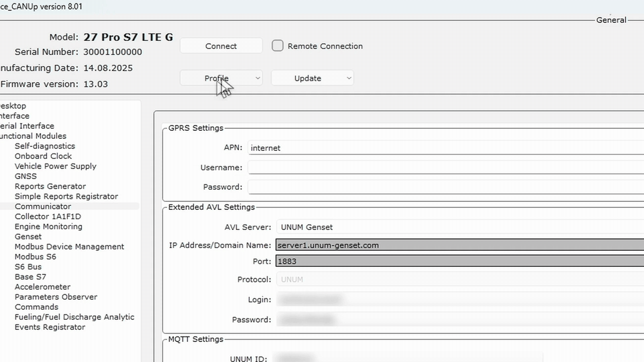Select the Commands tree item
This screenshot has height=362, width=644.
(x=36, y=307)
